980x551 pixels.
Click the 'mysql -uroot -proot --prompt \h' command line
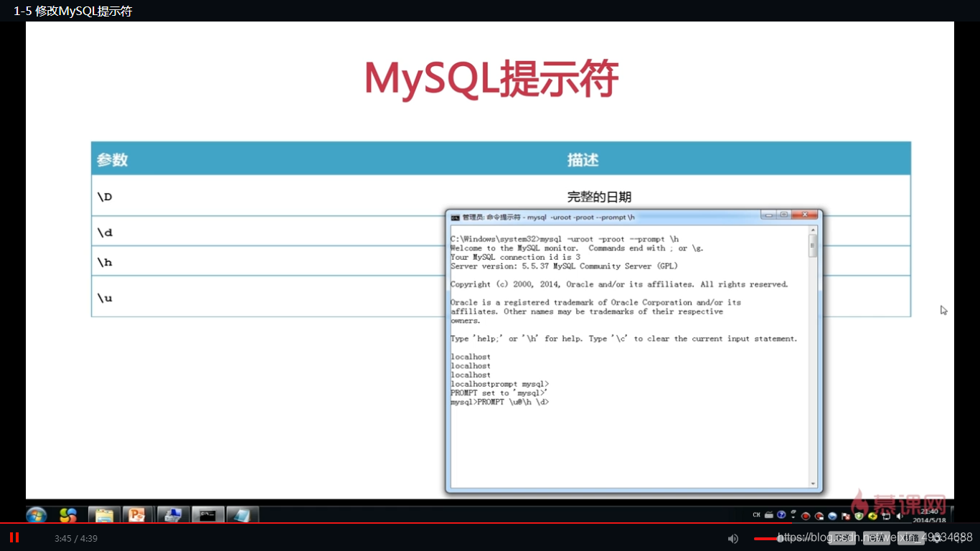pyautogui.click(x=565, y=239)
